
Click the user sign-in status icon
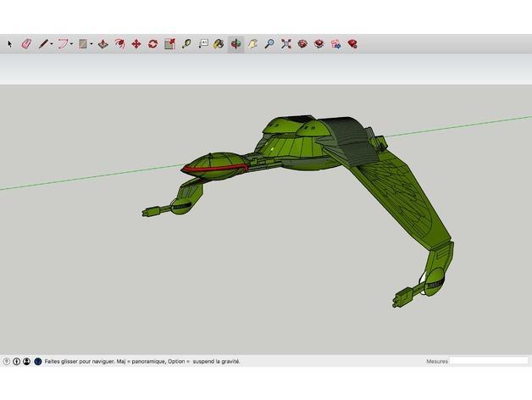[27, 362]
